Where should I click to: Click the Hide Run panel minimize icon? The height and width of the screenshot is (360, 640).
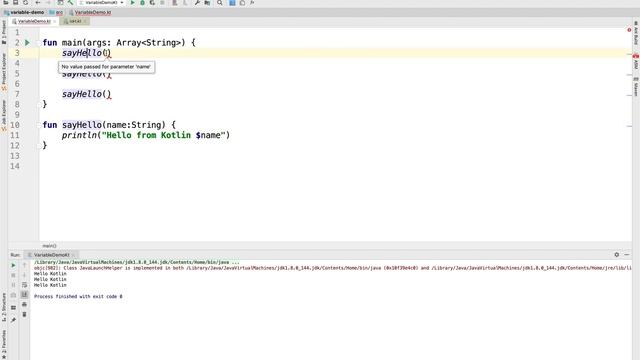pos(627,254)
